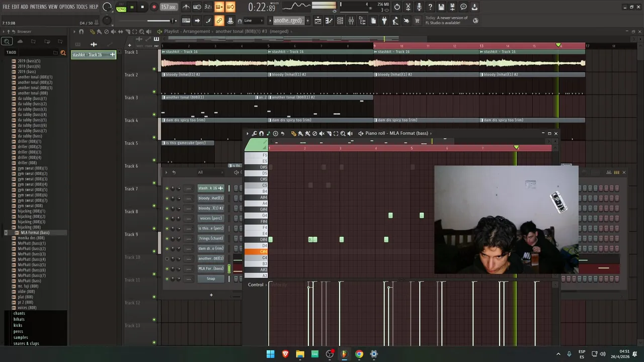644x362 pixels.
Task: Stop playback with the stop button
Action: 142,7
